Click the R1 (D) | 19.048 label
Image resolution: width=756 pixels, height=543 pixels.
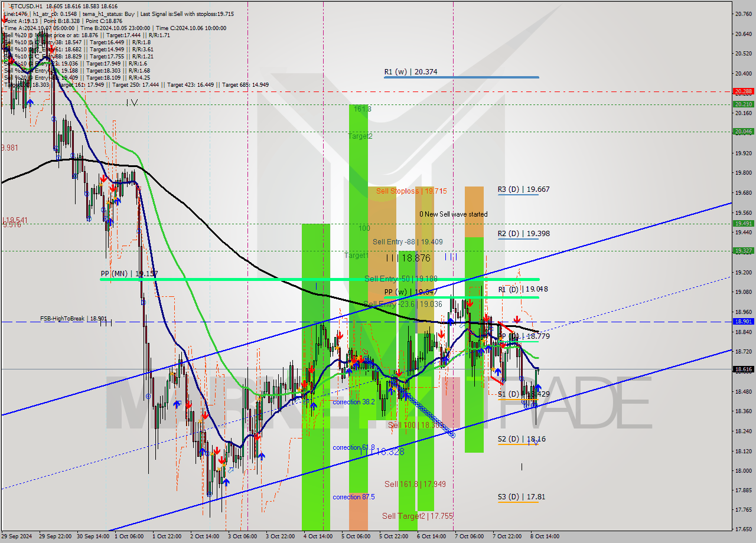(523, 289)
